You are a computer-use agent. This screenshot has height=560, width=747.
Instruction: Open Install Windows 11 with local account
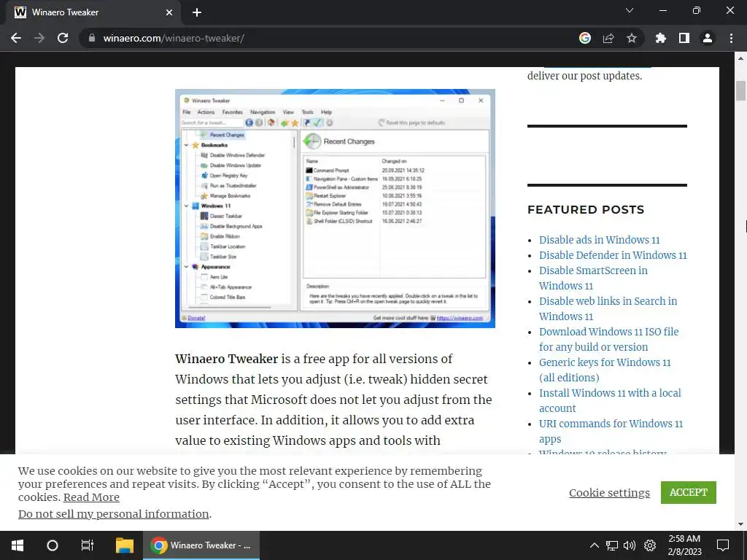coord(611,400)
